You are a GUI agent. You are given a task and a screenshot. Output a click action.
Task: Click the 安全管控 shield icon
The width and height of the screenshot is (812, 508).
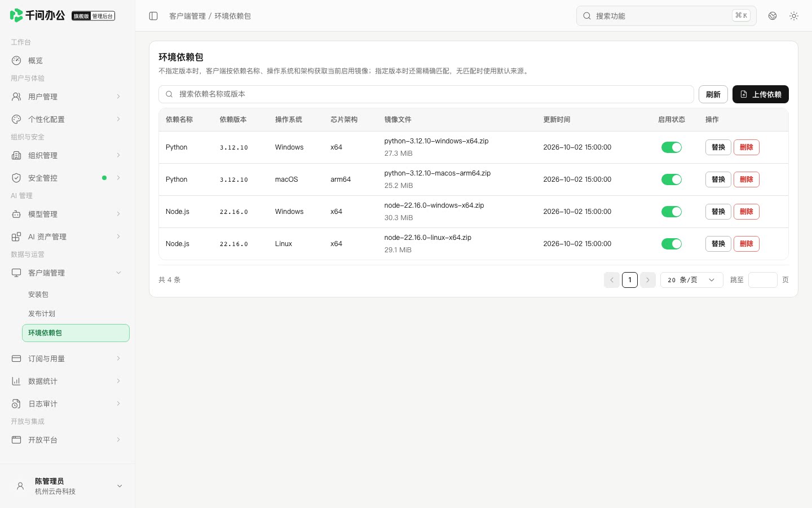(x=16, y=178)
